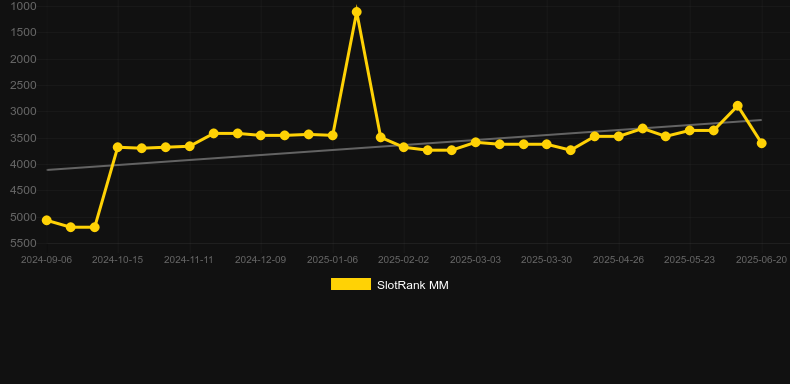Click the 2024-09-06 x-axis label
790x384 pixels.
tap(46, 260)
